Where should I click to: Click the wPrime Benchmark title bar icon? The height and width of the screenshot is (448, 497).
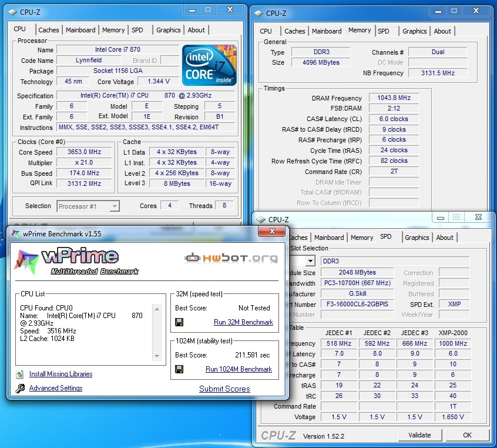pyautogui.click(x=15, y=233)
